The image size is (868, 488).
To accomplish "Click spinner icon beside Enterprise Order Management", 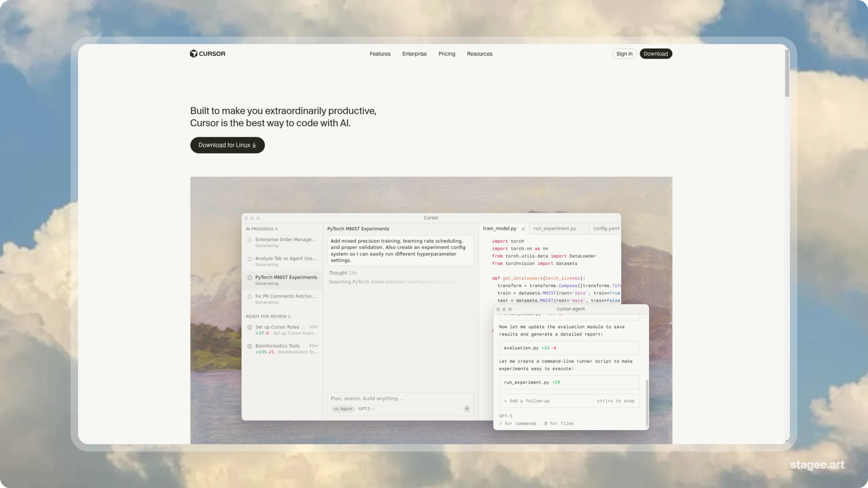I will coord(250,240).
